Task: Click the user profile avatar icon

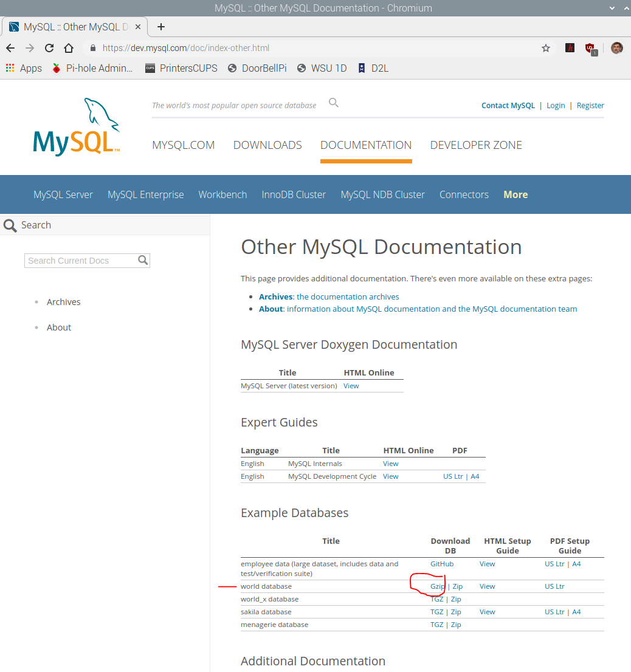Action: 616,48
